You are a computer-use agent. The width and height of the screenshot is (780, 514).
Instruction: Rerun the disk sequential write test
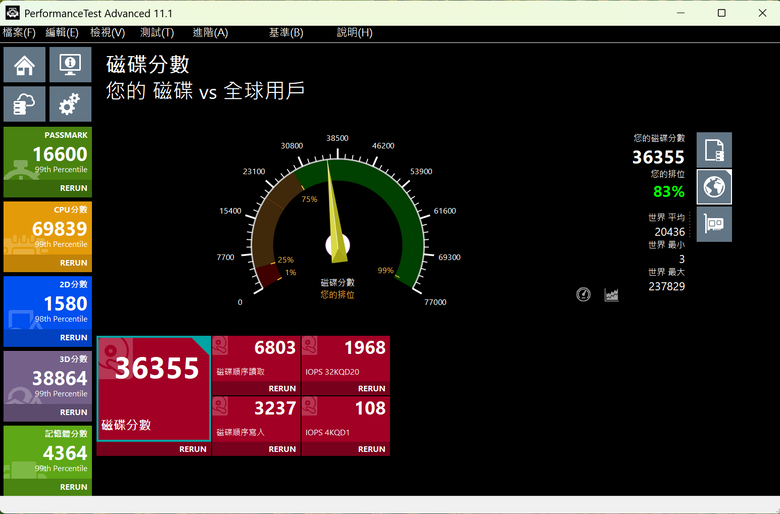[x=282, y=449]
